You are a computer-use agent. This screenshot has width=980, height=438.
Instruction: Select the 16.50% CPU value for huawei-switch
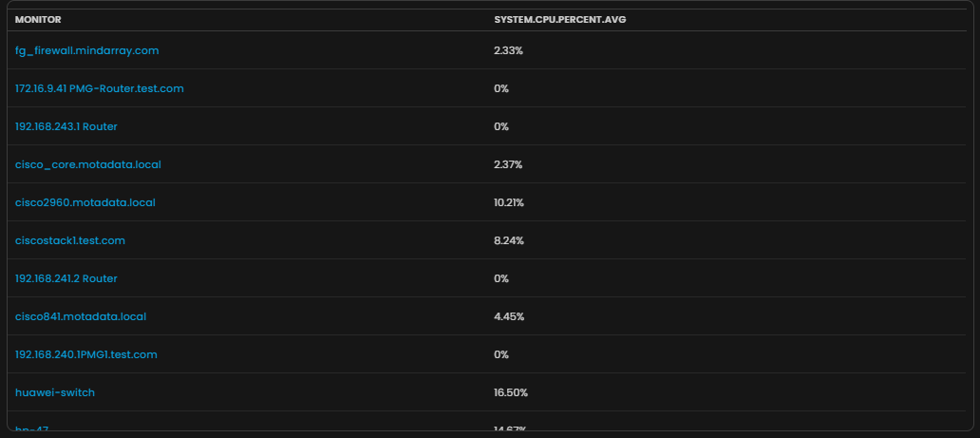511,392
